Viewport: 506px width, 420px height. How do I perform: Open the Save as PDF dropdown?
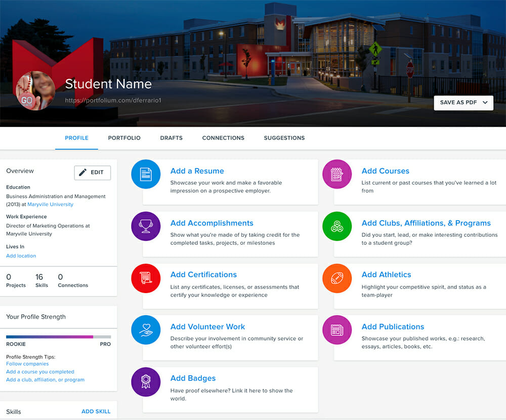tap(463, 102)
